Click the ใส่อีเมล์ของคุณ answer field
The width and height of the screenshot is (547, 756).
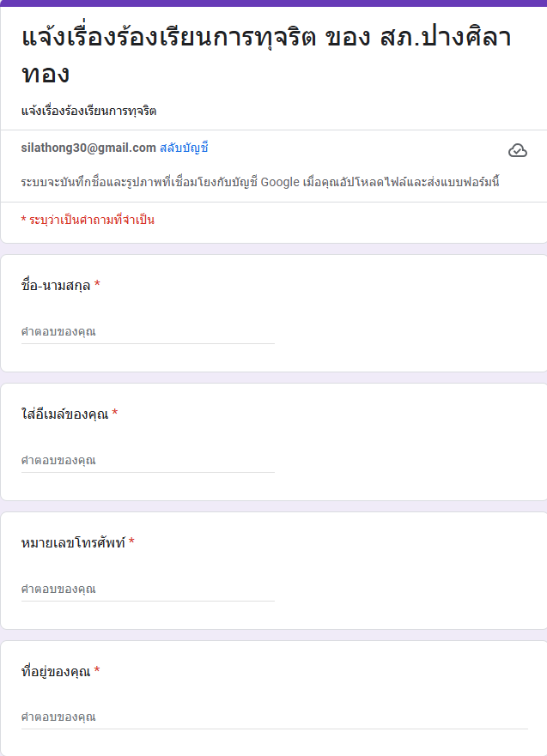click(148, 460)
